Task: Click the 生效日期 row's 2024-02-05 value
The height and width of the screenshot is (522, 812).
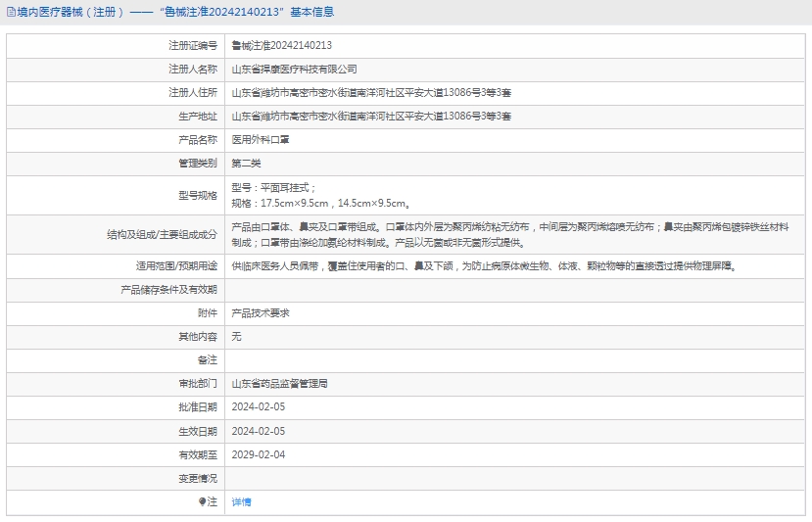Action: pyautogui.click(x=259, y=431)
